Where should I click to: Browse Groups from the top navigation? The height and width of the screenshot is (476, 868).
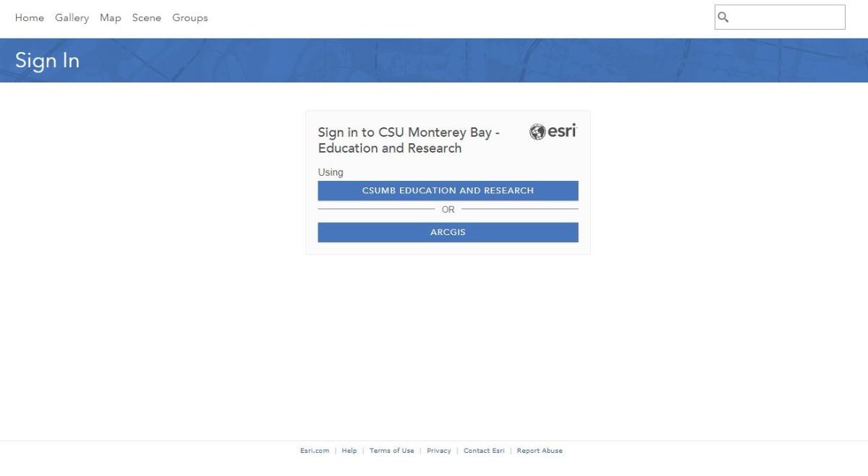pos(190,17)
